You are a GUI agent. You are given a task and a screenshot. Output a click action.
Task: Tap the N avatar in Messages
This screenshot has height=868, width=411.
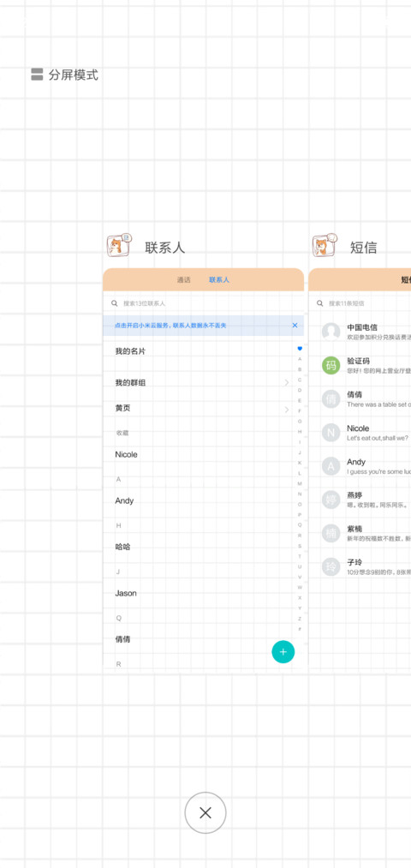(331, 433)
